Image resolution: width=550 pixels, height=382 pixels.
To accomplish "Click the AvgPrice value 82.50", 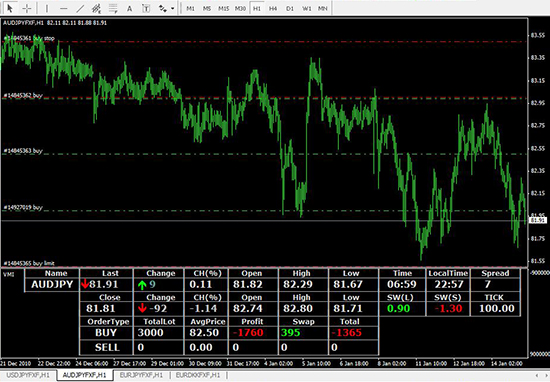I will [x=204, y=333].
